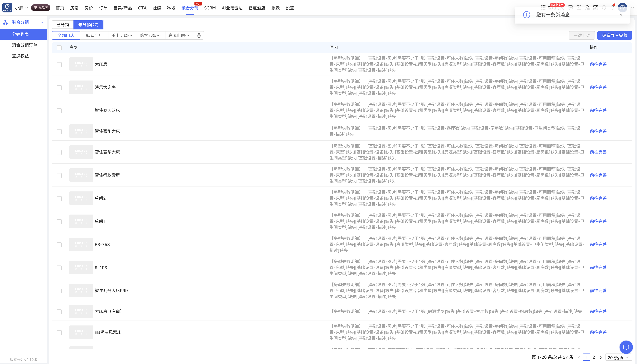This screenshot has width=637, height=364.
Task: Select checkbox for B3-758 row
Action: pos(59,245)
